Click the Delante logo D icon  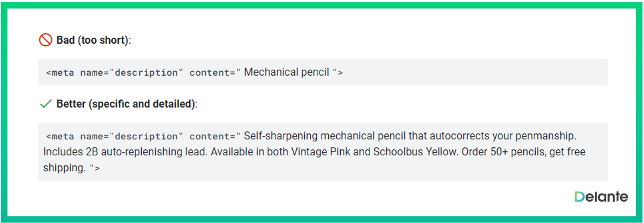point(579,197)
